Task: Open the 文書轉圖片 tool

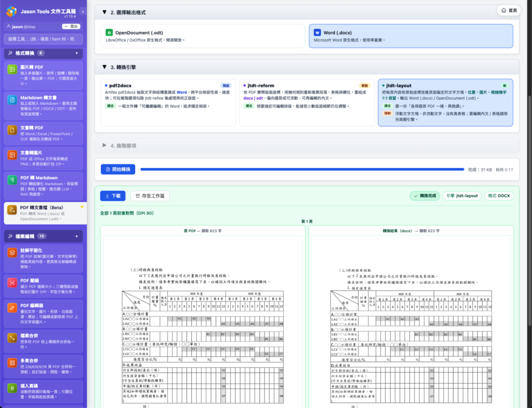Action: pyautogui.click(x=44, y=158)
